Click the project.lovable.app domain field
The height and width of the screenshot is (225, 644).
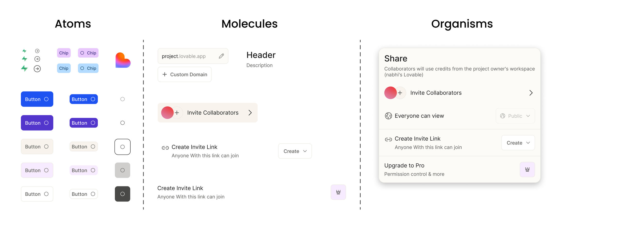coord(193,56)
